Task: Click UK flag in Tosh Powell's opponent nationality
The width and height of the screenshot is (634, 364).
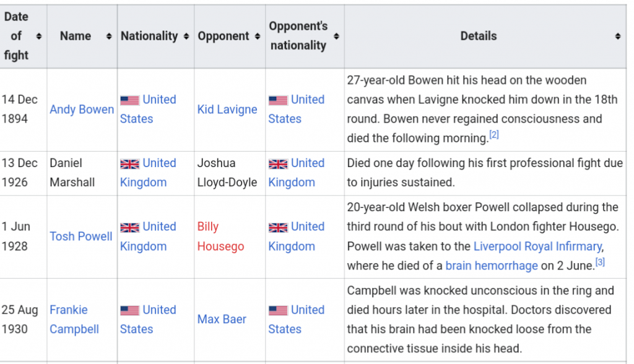Action: 278,227
